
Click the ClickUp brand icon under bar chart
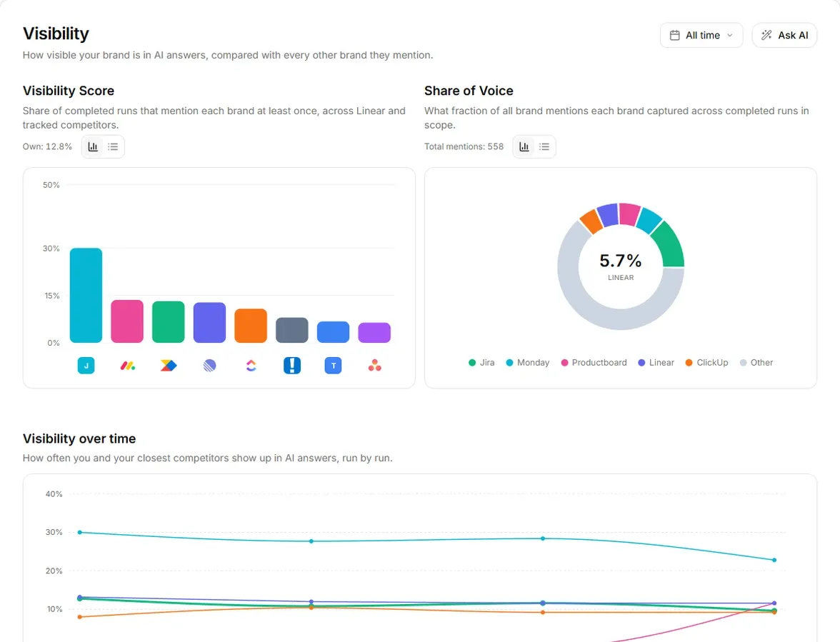251,366
